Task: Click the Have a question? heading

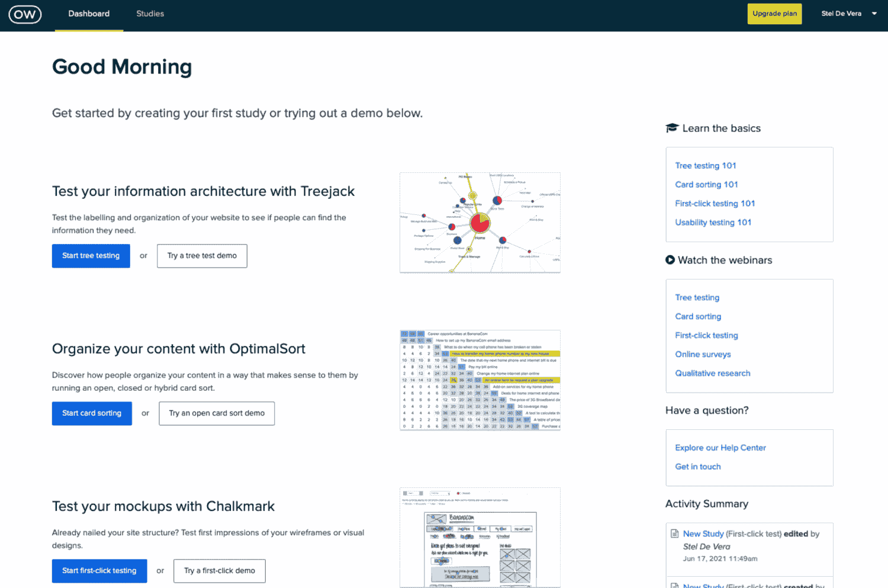Action: (x=707, y=411)
